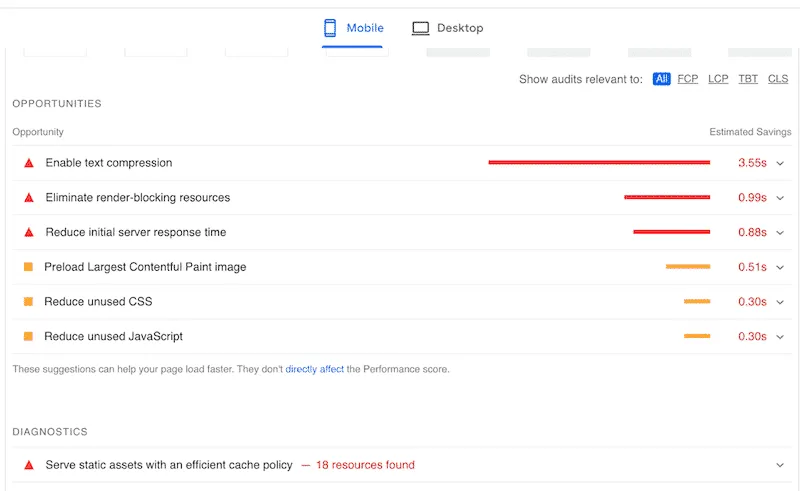Select the All audits filter
The height and width of the screenshot is (491, 800).
point(661,79)
